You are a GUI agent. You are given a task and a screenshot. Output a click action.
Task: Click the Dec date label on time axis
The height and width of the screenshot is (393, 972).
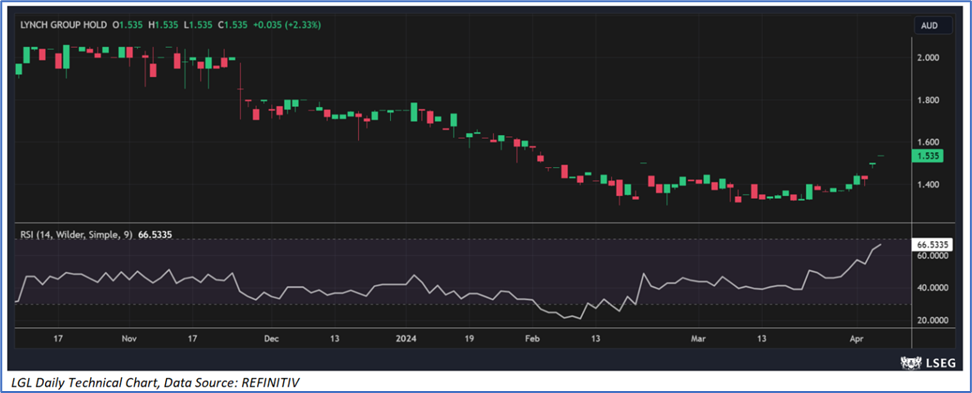tap(272, 339)
